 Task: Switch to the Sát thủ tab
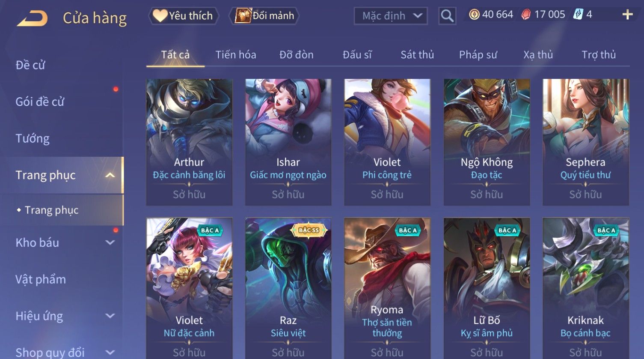417,55
